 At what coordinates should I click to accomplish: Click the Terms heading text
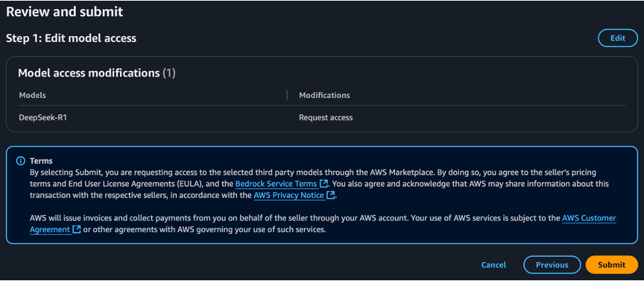[41, 161]
